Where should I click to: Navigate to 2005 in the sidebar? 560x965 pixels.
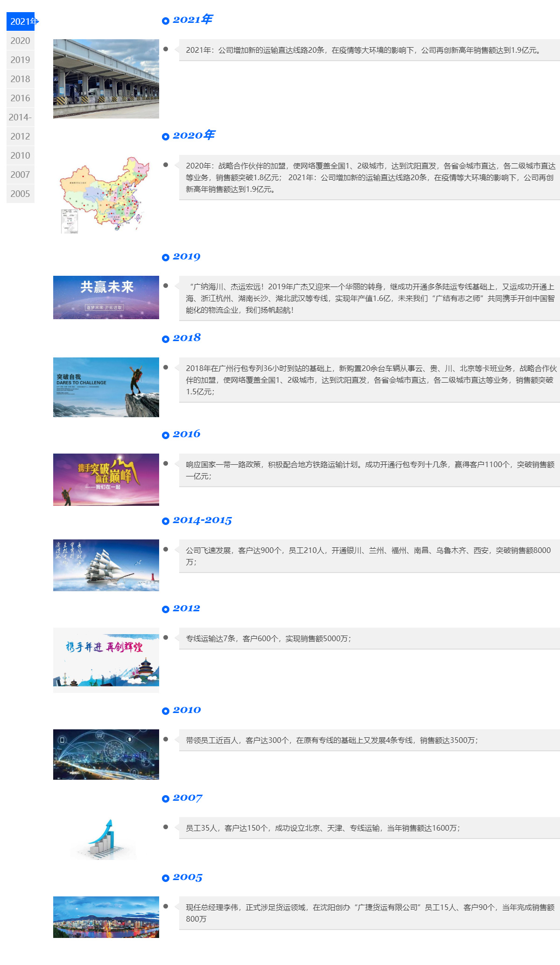tap(21, 194)
